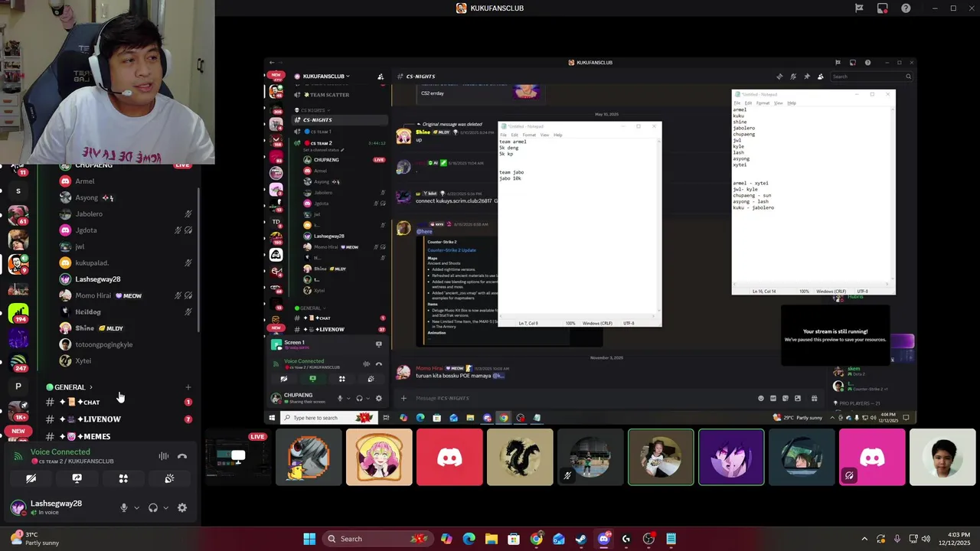Open microphone input options chevron

click(x=137, y=507)
